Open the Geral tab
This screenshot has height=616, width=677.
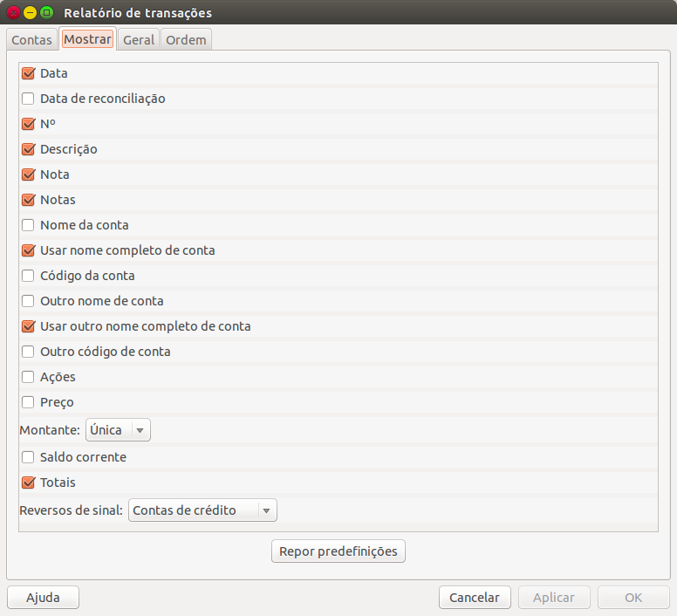139,40
